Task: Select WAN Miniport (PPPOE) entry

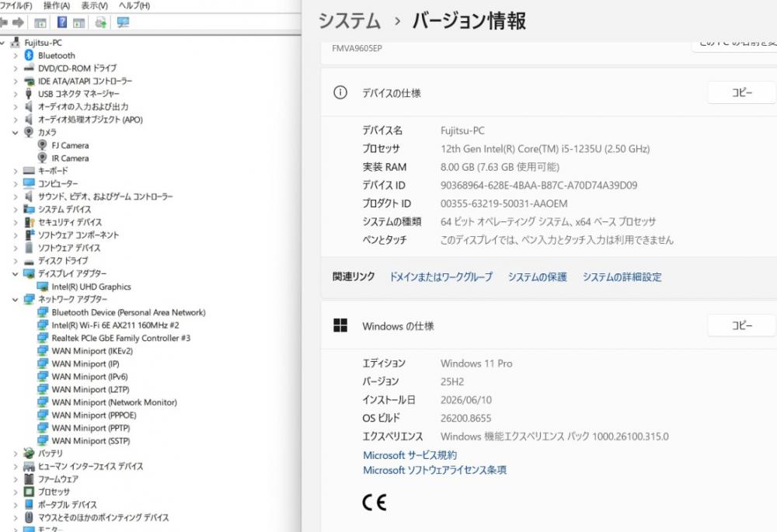Action: (x=94, y=415)
